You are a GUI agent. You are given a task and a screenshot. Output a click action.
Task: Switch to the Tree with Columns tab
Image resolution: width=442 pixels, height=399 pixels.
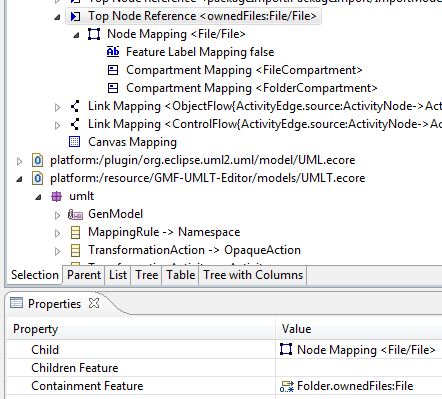253,275
